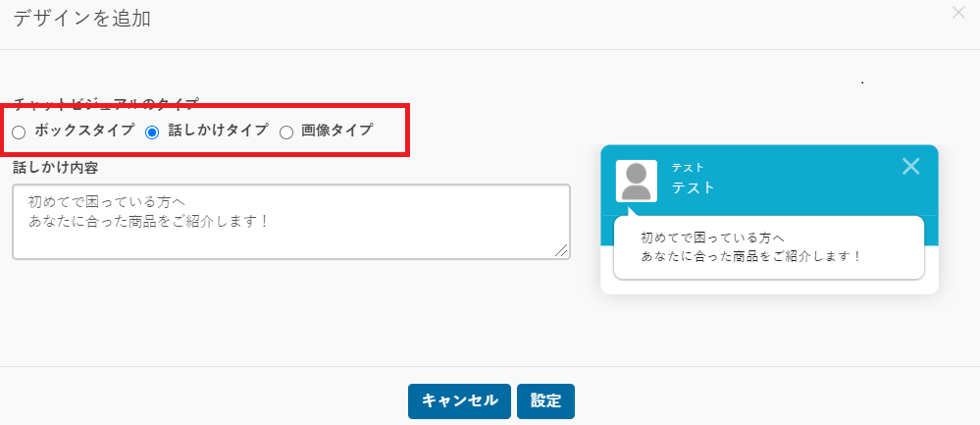This screenshot has height=425, width=980.
Task: Click the gray avatar icon in preview
Action: [637, 181]
